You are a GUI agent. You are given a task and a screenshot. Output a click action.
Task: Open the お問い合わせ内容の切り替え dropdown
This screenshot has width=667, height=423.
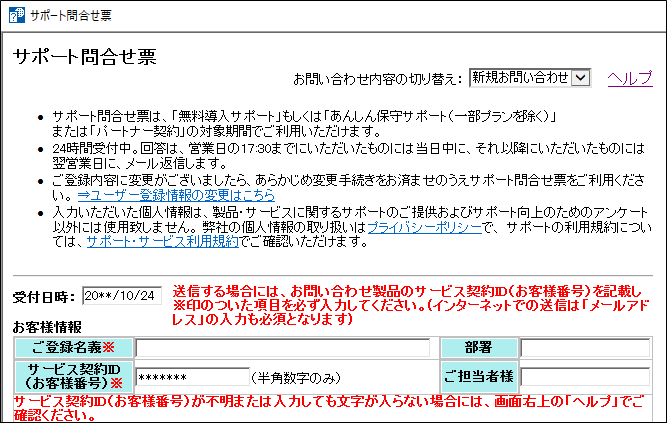[x=530, y=78]
